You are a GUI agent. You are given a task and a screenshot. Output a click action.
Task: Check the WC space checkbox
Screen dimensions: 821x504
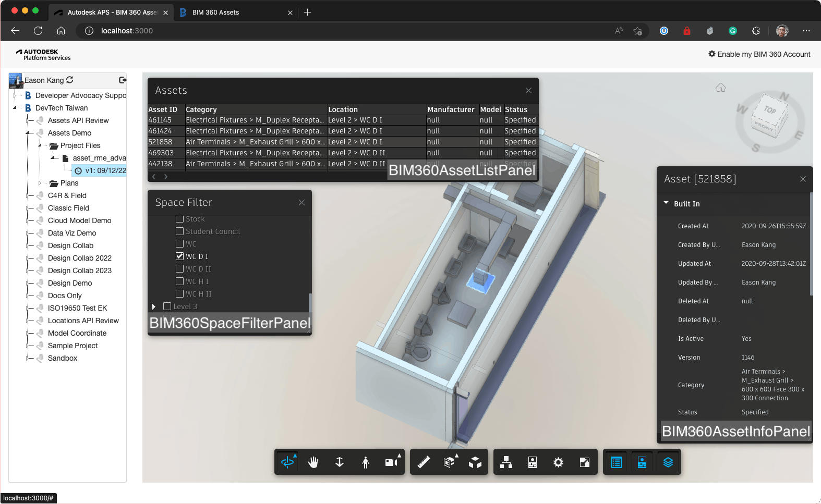pos(180,243)
